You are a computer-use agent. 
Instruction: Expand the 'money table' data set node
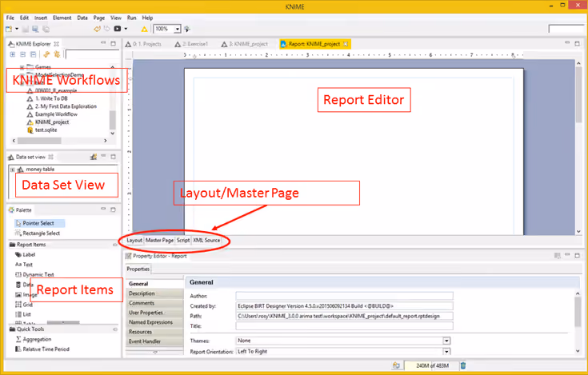(x=12, y=170)
